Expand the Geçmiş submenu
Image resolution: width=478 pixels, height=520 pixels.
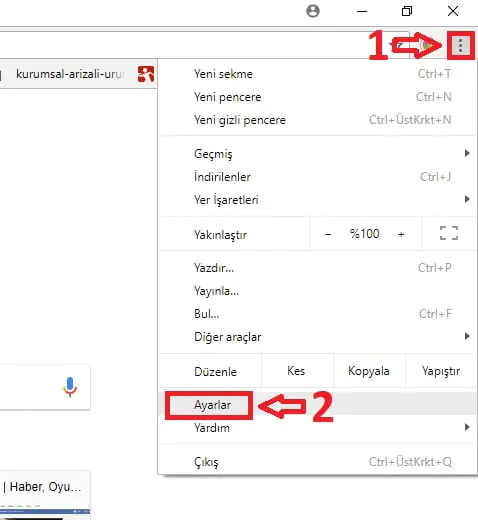tap(318, 154)
